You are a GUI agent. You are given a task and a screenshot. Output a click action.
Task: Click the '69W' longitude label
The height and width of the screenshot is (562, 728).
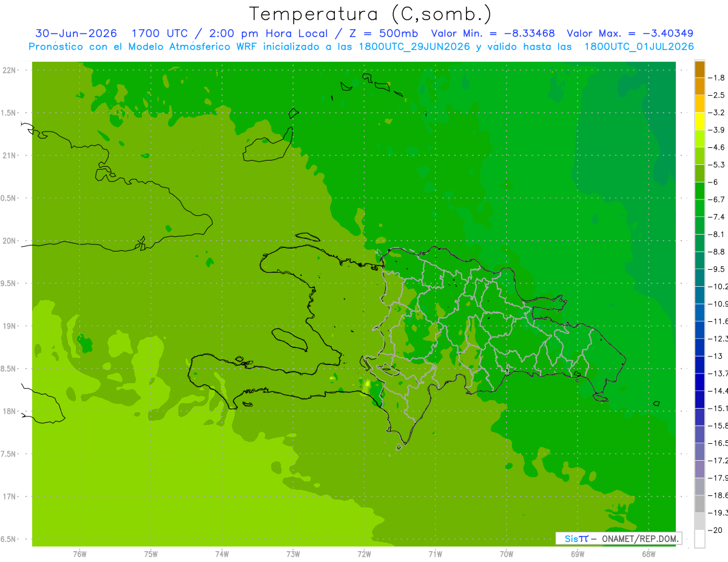[x=578, y=554]
